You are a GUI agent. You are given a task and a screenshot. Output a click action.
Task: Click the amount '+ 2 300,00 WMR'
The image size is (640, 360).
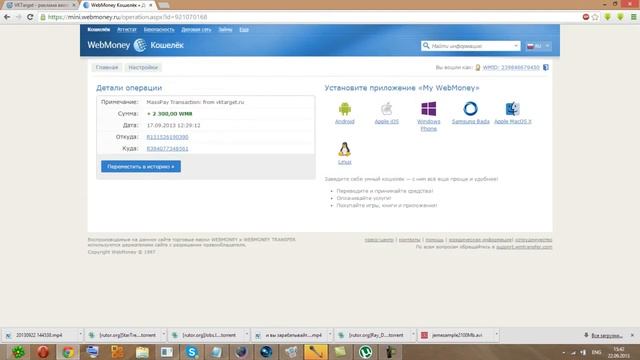169,114
